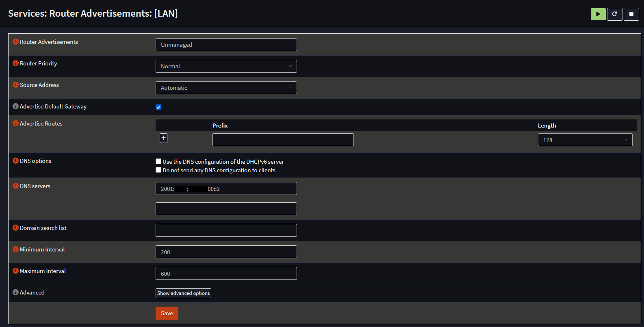Click info icon next to Minimum Interval
The height and width of the screenshot is (327, 644).
point(15,249)
